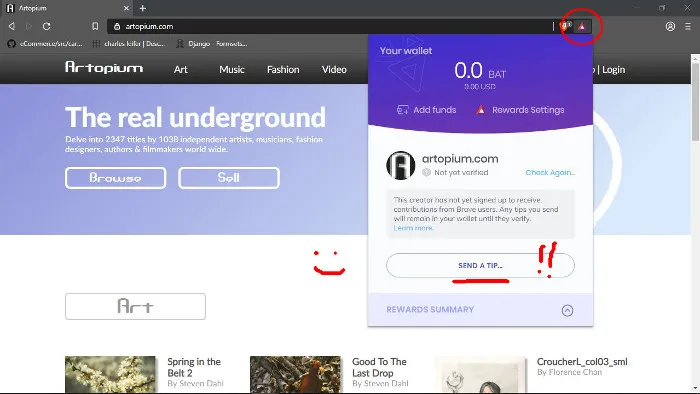The height and width of the screenshot is (394, 700).
Task: Click the Artopium site logo
Action: click(104, 68)
